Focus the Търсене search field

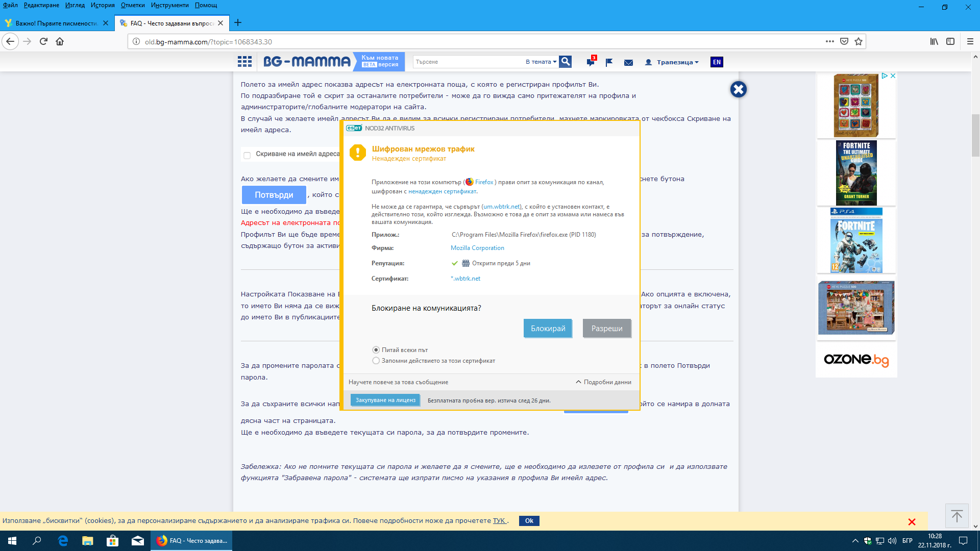(467, 62)
